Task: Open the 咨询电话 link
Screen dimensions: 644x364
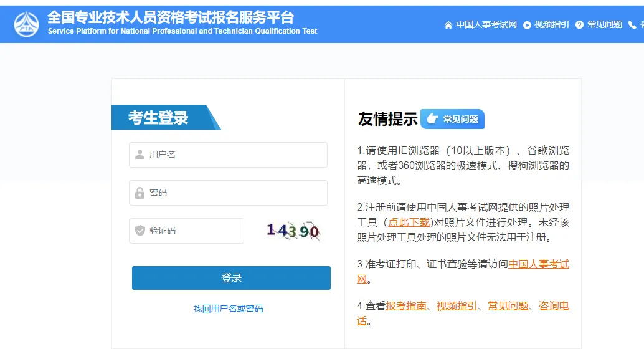Action: click(554, 306)
